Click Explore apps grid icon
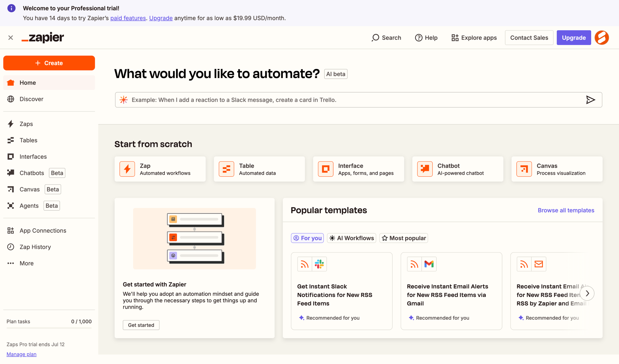619x364 pixels. point(455,38)
